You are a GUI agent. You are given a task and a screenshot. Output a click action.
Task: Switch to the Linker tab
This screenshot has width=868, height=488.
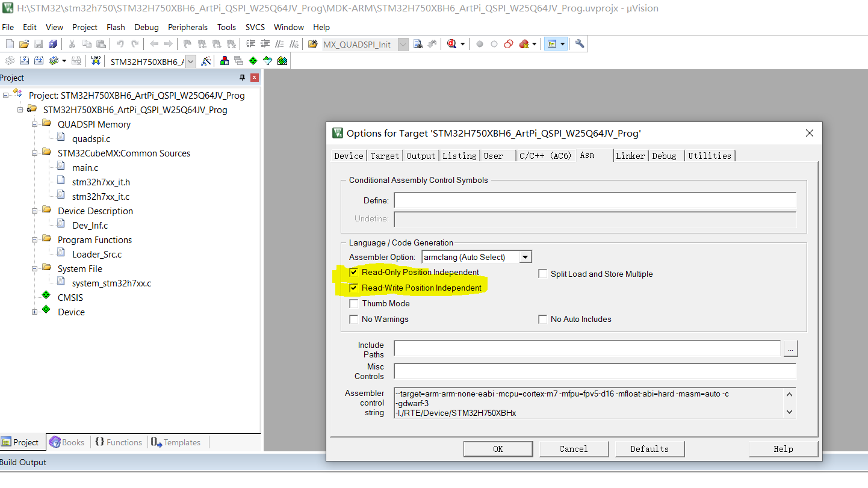pyautogui.click(x=630, y=156)
